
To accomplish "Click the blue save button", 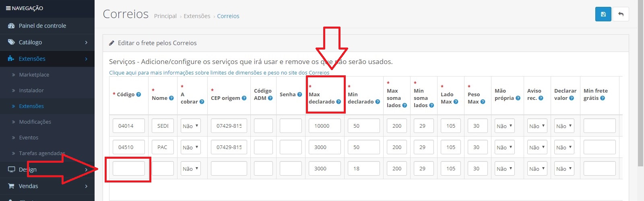I will 603,14.
